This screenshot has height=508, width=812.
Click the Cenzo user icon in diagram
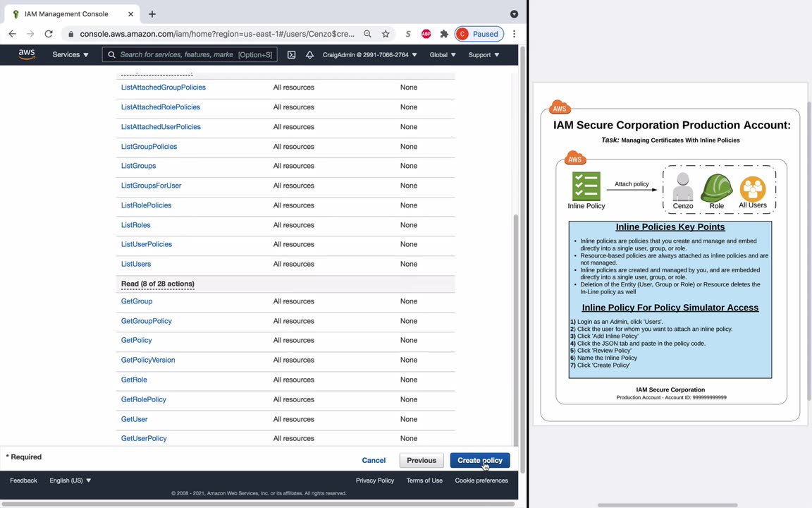pyautogui.click(x=682, y=186)
